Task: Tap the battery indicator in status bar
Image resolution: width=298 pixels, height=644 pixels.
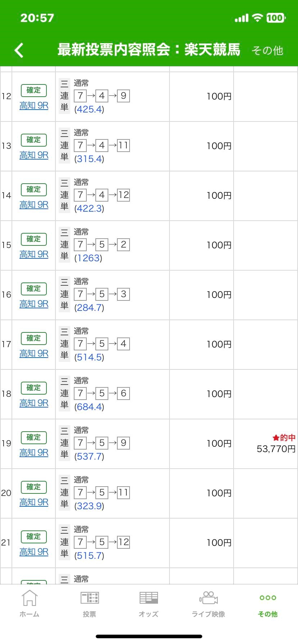Action: [x=276, y=18]
